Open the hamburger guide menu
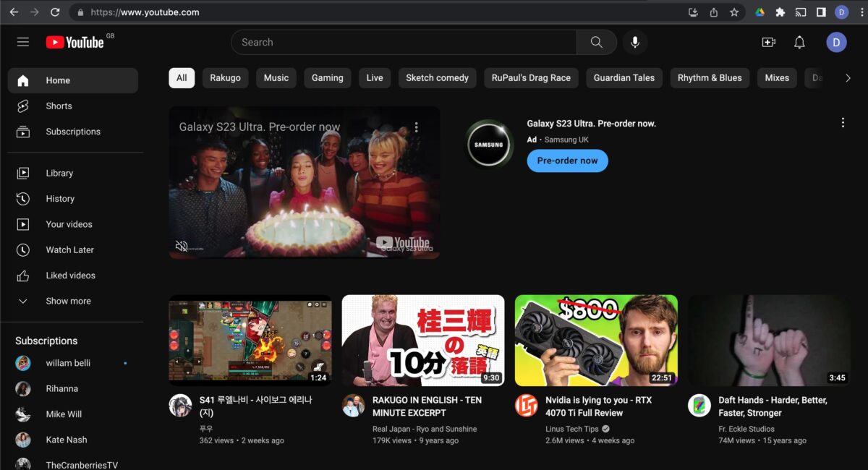This screenshot has height=470, width=868. (23, 42)
